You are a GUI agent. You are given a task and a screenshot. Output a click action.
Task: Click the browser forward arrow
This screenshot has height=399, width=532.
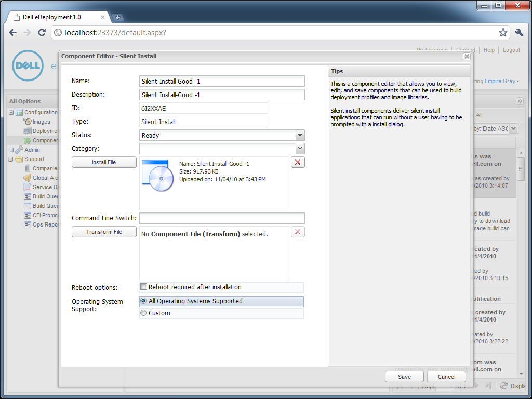[x=28, y=33]
